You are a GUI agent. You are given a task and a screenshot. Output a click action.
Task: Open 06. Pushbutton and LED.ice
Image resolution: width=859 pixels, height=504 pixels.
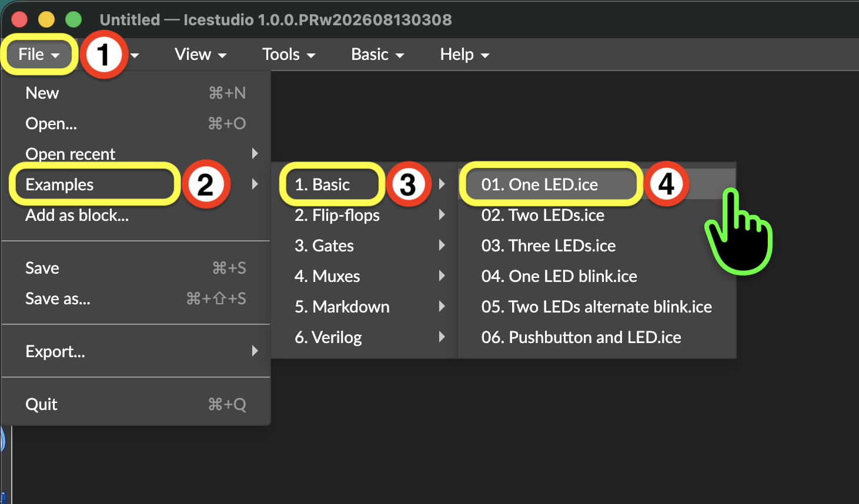[597, 337]
